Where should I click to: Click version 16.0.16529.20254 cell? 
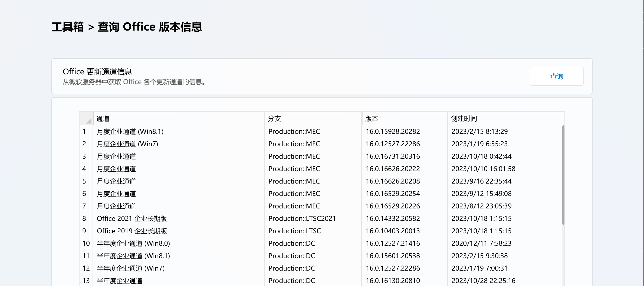click(x=405, y=194)
